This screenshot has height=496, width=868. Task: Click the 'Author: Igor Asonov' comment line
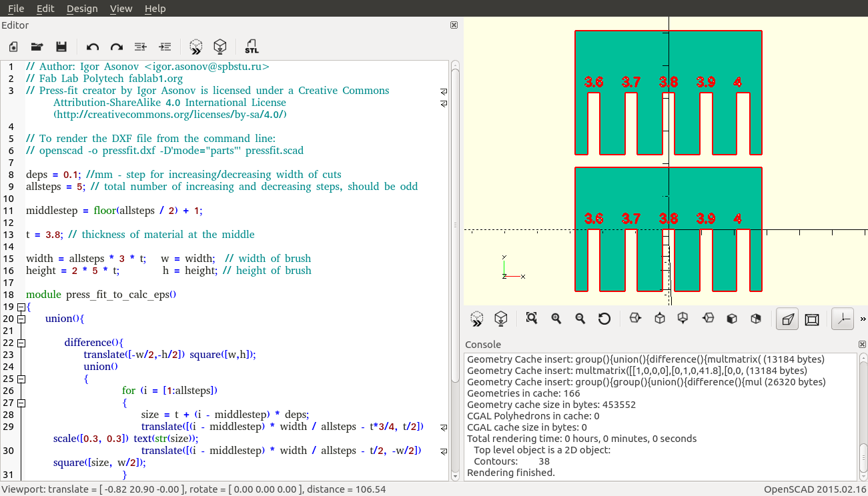[x=147, y=67]
